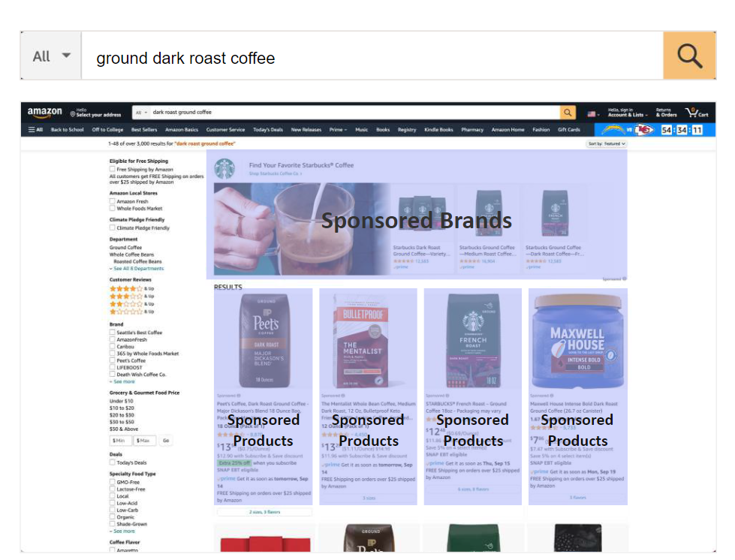Click the Amazon logo

(44, 110)
